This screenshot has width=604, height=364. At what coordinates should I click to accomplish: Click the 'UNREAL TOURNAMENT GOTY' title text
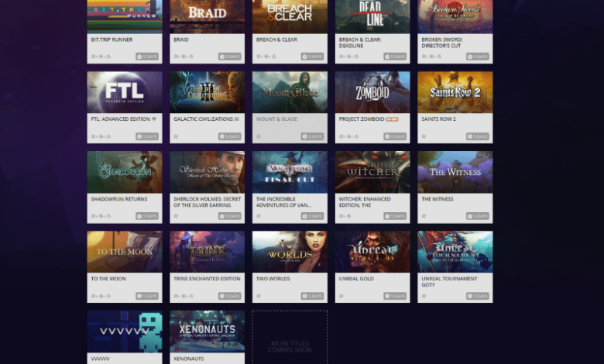point(449,282)
